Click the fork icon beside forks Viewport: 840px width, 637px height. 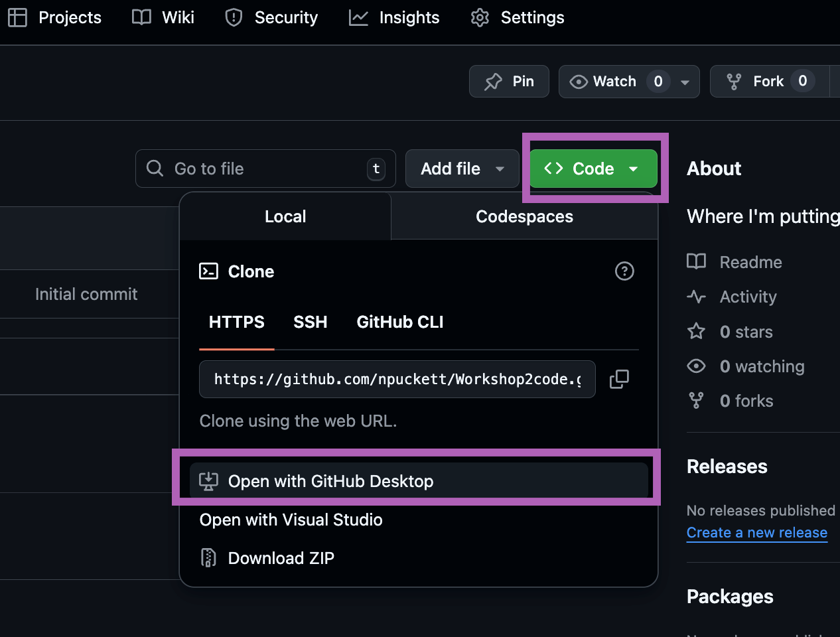(x=696, y=400)
